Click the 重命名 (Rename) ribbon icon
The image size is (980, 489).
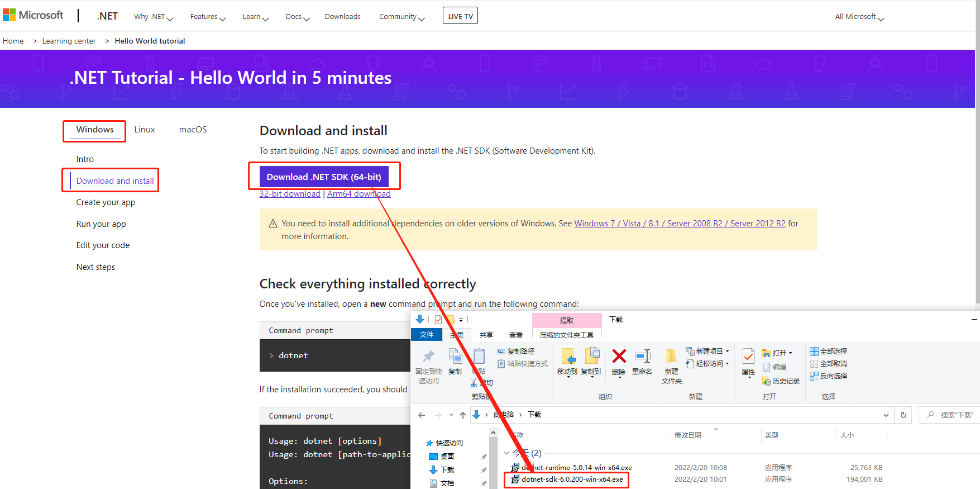(x=643, y=356)
